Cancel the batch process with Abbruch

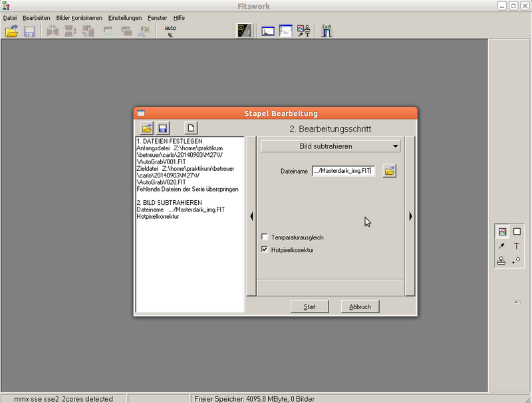coord(360,307)
